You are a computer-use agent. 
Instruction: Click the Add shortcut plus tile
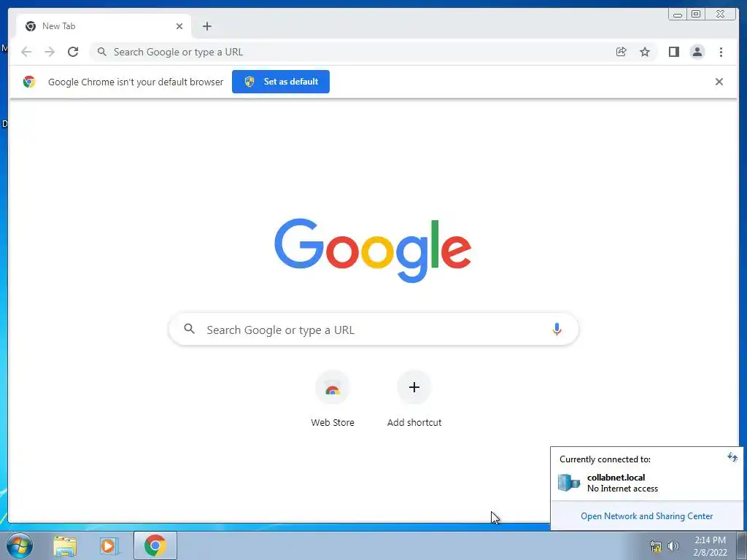point(414,388)
